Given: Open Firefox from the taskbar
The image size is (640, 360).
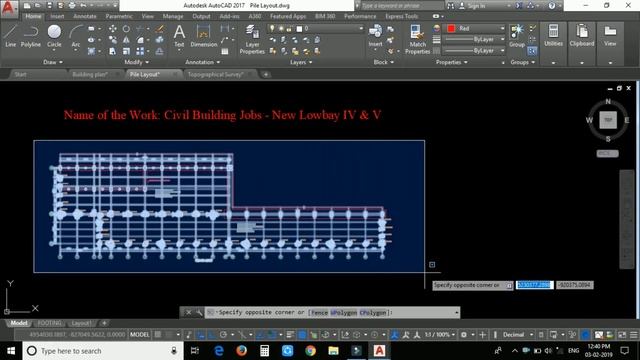Looking at the screenshot, I should pyautogui.click(x=241, y=351).
